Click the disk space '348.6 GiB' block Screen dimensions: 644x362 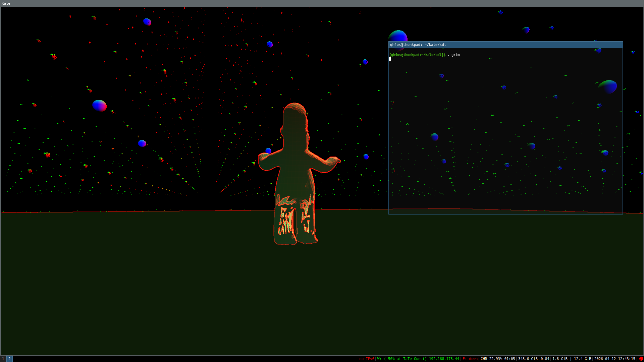[528, 359]
